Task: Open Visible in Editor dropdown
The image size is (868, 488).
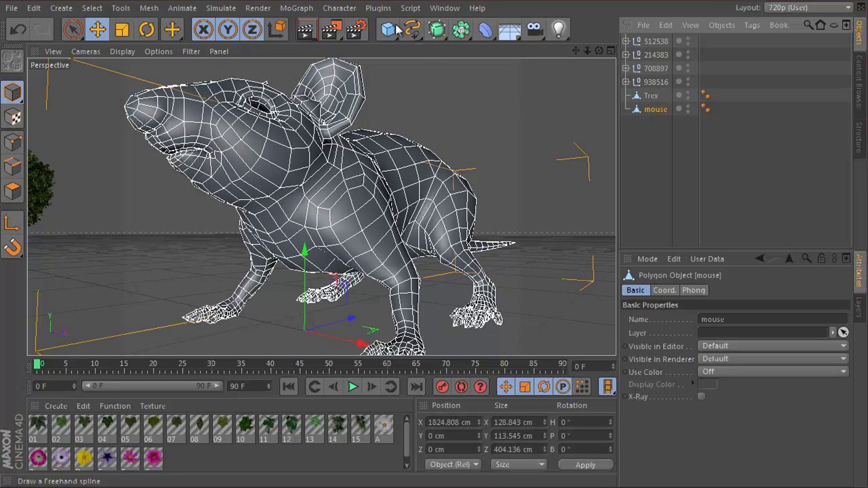Action: [773, 346]
